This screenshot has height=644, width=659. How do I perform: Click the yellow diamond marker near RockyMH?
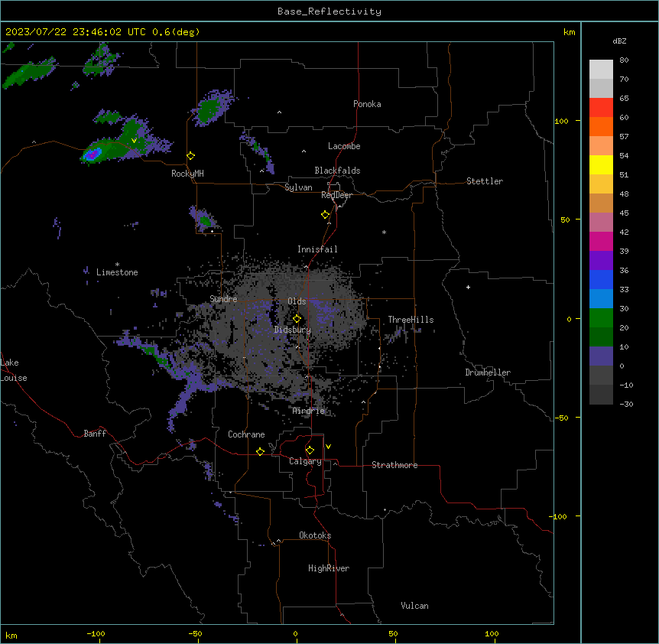[x=191, y=156]
